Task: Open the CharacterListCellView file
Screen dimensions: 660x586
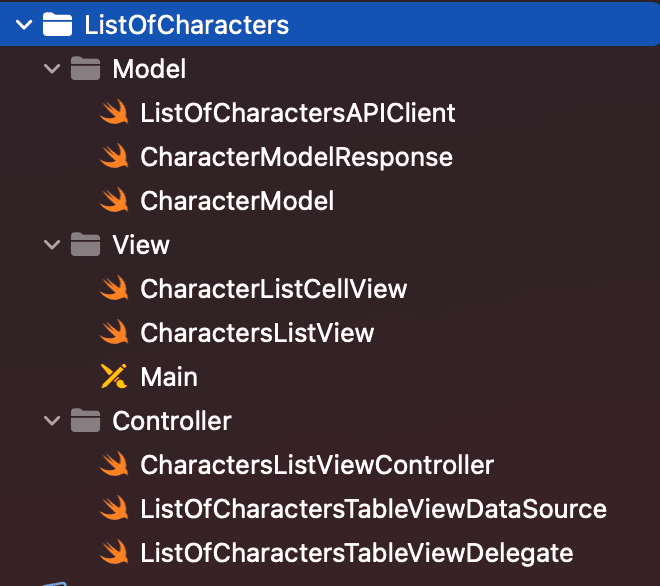Action: point(274,288)
